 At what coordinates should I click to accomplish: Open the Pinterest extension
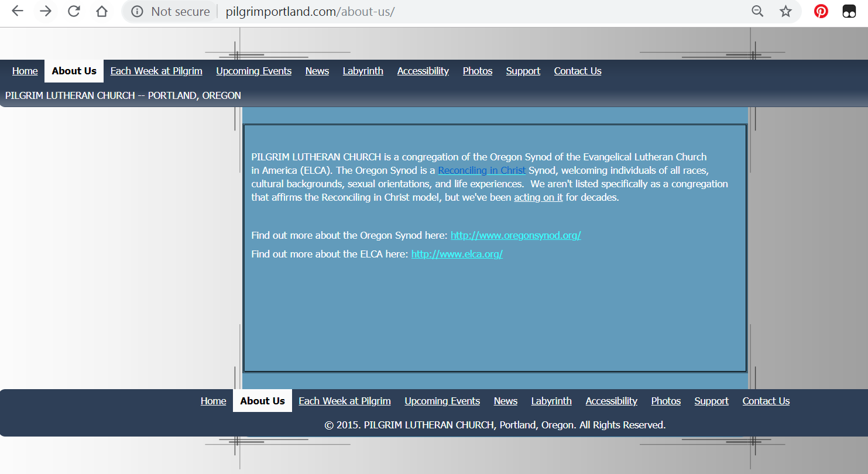[821, 11]
